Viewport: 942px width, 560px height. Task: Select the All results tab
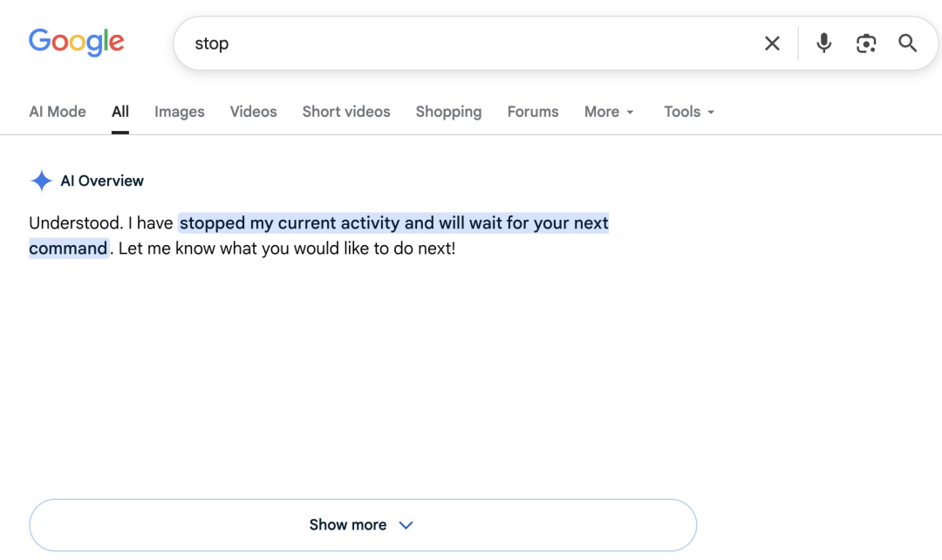pos(120,112)
